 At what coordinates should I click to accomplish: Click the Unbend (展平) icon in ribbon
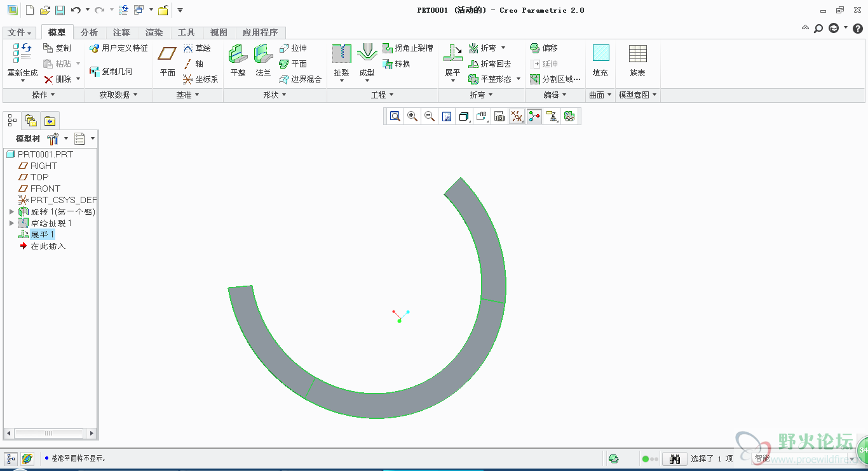(452, 54)
